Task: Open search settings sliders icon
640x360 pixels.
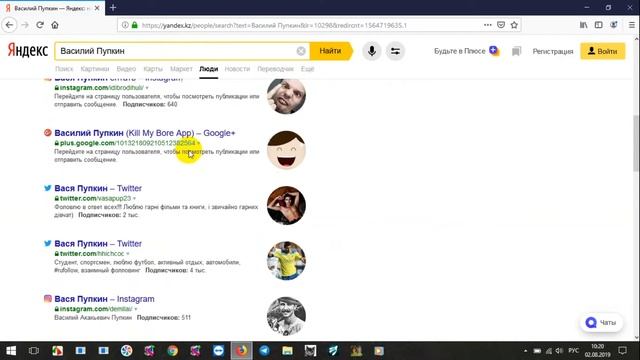Action: (395, 51)
